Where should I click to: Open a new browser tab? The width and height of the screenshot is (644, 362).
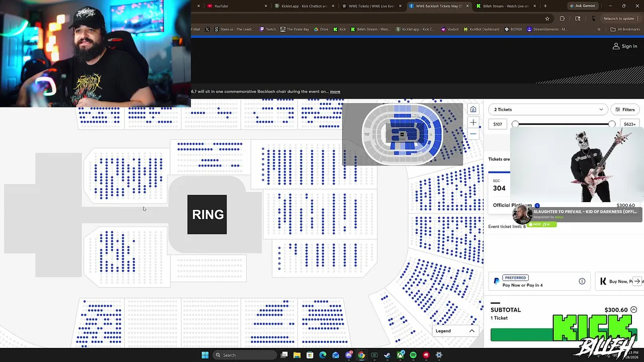[545, 6]
